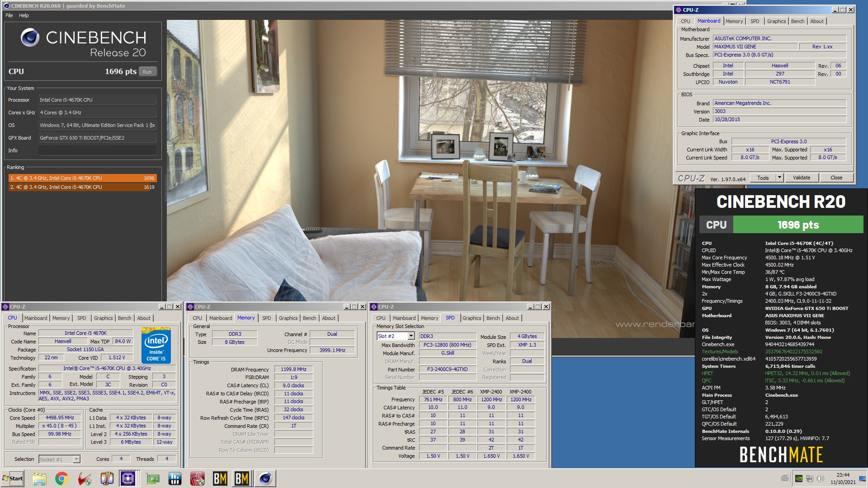The image size is (868, 488).
Task: Run the Cinebench CPU benchmark
Action: (147, 72)
